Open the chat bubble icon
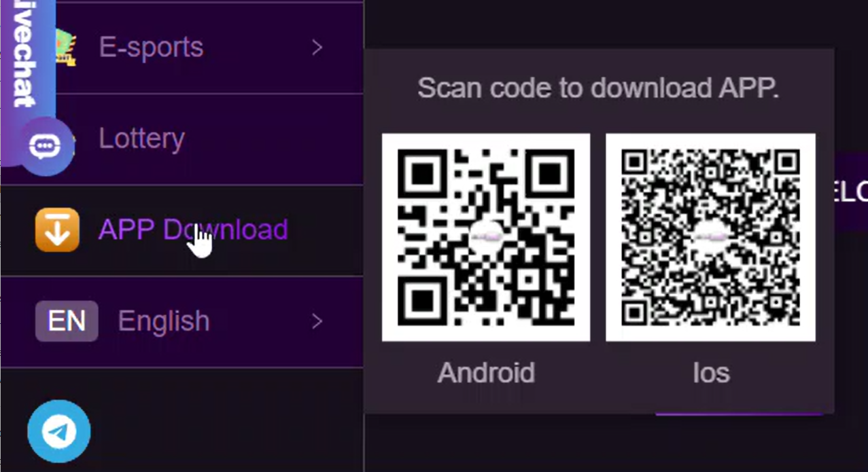 tap(46, 146)
